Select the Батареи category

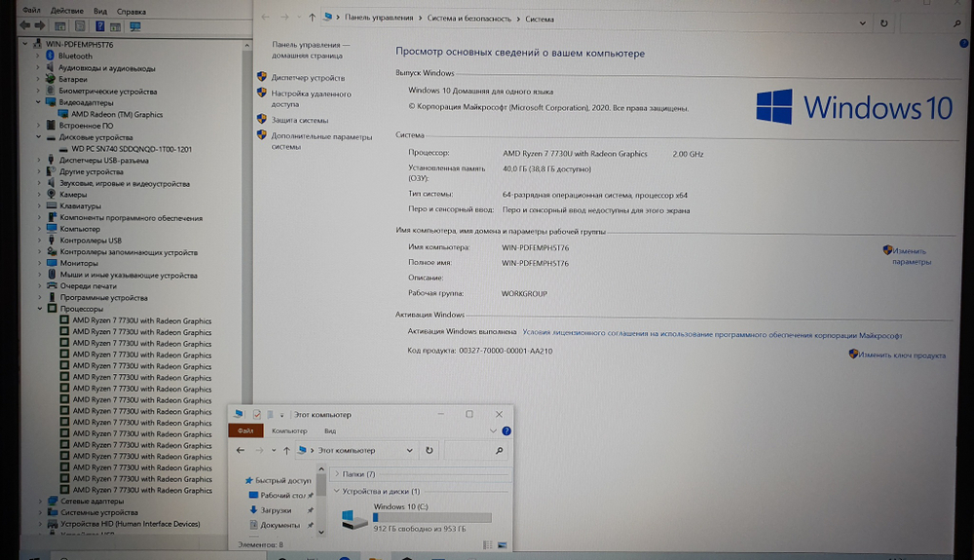pyautogui.click(x=73, y=80)
